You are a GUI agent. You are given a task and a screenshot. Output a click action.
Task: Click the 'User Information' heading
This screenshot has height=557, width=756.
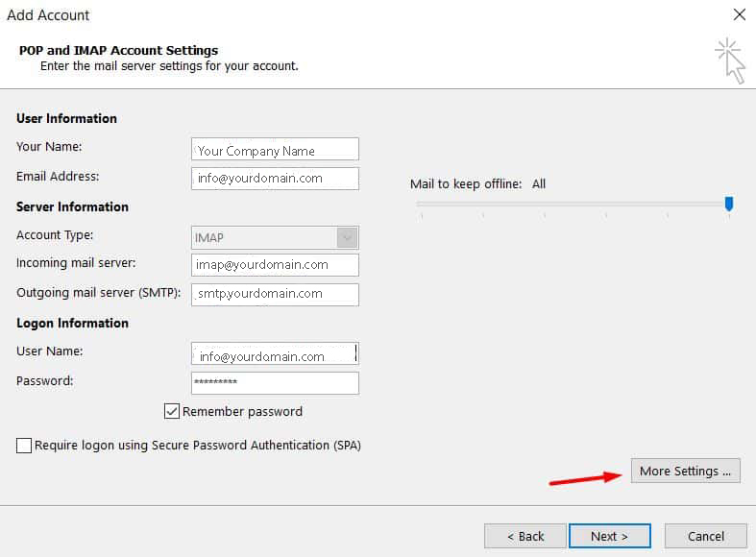pos(66,118)
